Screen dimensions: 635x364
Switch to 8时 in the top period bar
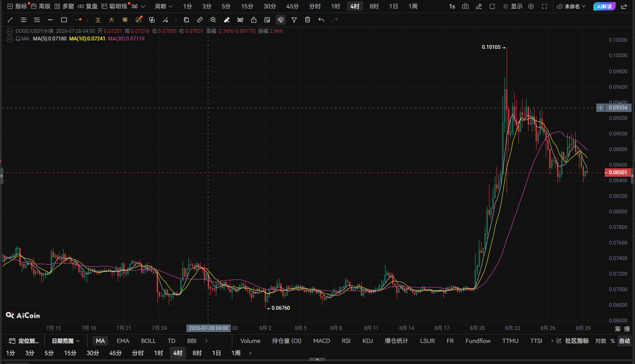pyautogui.click(x=374, y=6)
